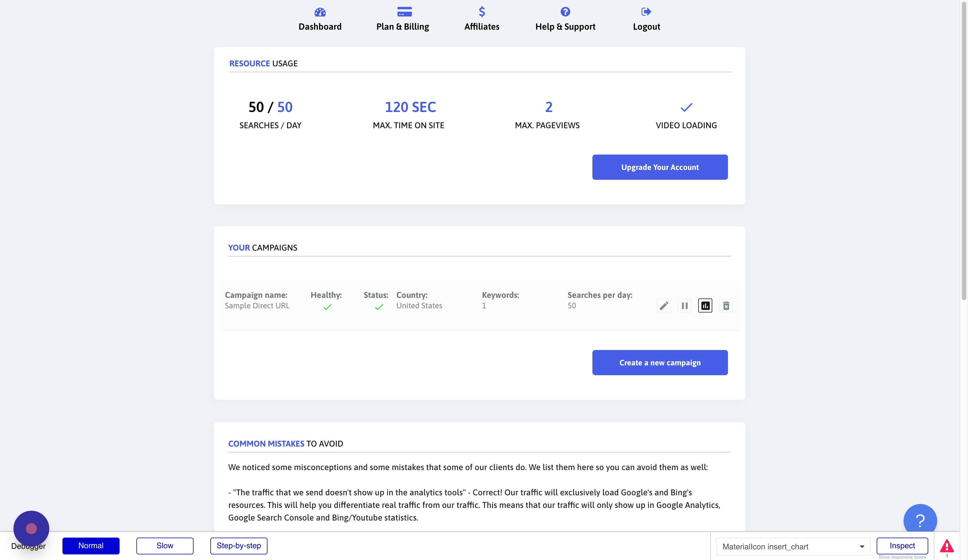Click the 'Keywords:' label
968x560 pixels.
pos(500,295)
